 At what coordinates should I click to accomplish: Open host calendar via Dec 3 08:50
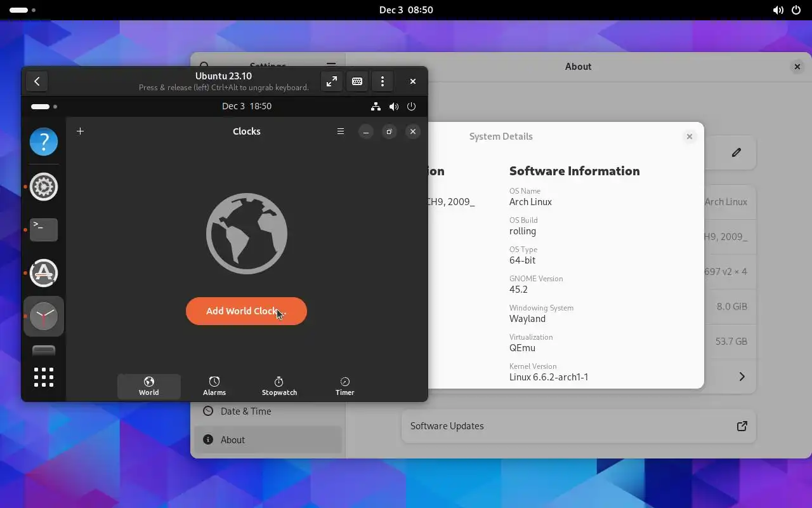click(406, 10)
